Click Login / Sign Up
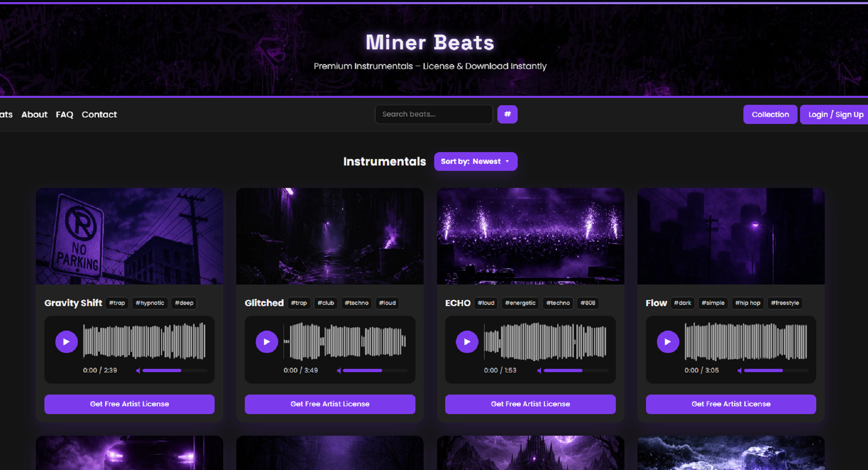This screenshot has width=868, height=470. [x=834, y=115]
